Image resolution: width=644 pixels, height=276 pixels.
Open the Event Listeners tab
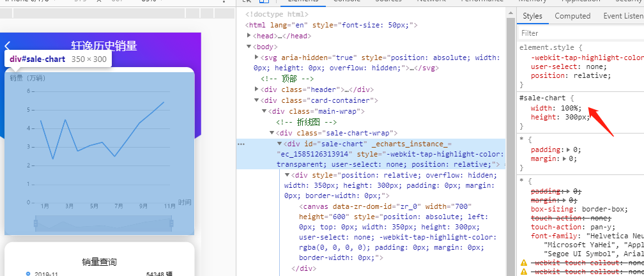(624, 16)
